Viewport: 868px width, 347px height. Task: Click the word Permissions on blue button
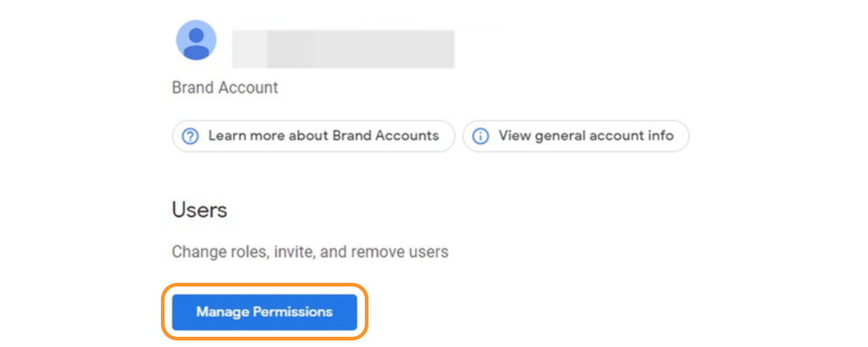tap(292, 312)
